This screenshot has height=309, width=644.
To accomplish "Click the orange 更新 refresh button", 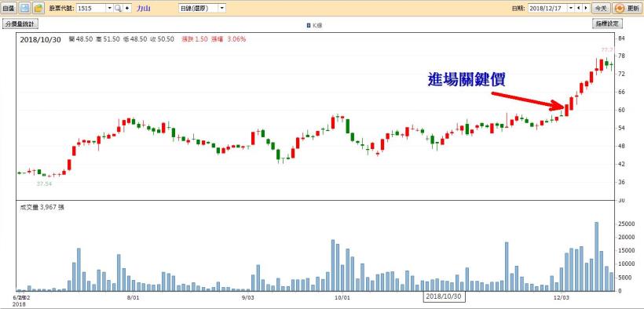I will tap(627, 8).
